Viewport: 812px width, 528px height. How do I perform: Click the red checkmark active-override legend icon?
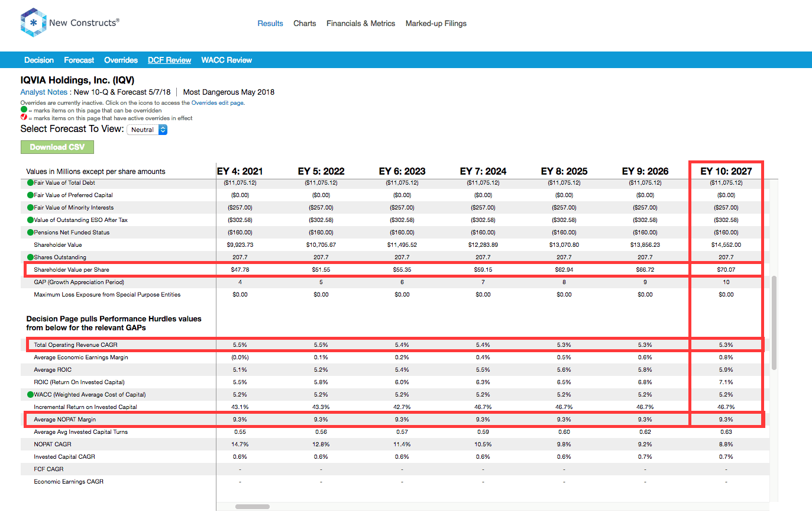[x=24, y=117]
